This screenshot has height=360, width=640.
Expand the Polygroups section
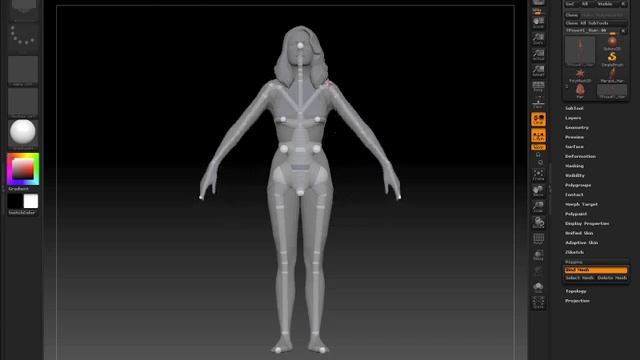(x=578, y=185)
